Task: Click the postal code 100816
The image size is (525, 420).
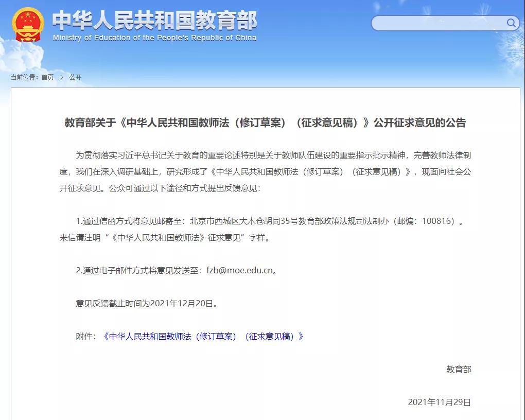Action: (x=435, y=221)
